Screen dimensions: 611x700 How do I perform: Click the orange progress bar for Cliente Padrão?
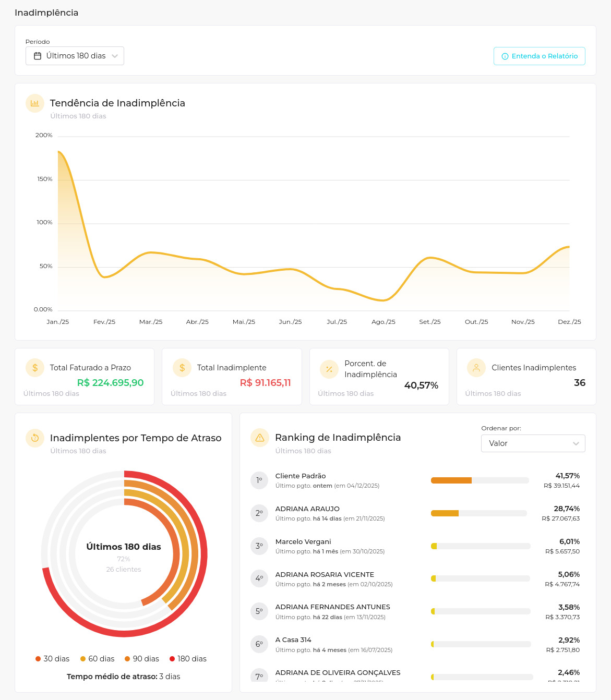(451, 480)
